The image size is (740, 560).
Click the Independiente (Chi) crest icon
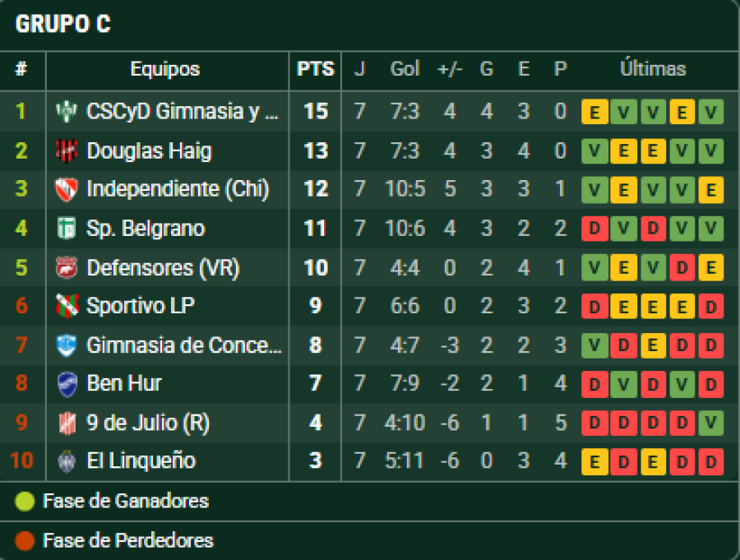(x=66, y=189)
